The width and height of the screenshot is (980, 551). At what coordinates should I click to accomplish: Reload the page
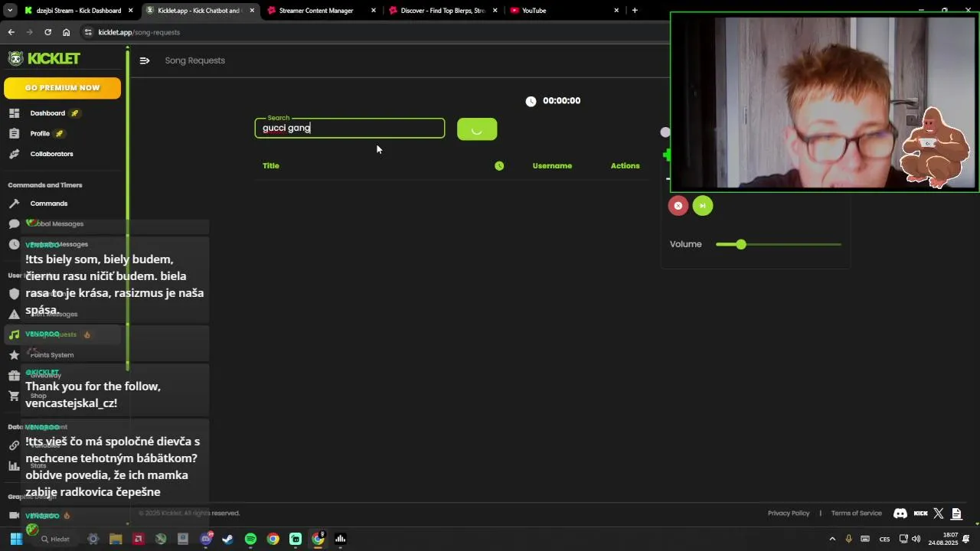tap(47, 32)
